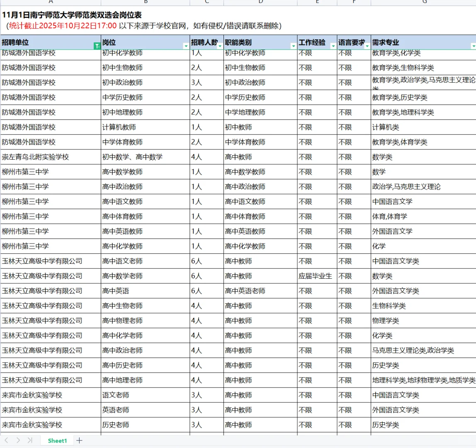Select the 高中历史老师 cell
The width and height of the screenshot is (476, 448).
146,365
